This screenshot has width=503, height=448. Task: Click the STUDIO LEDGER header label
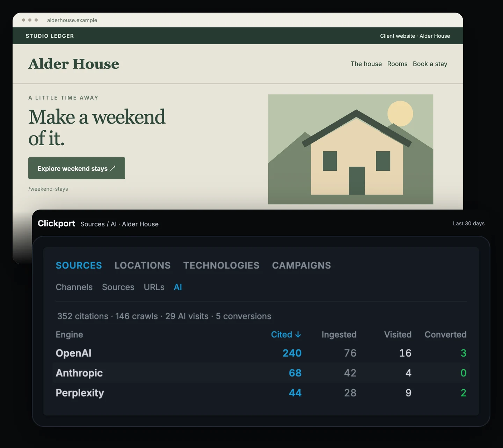tap(50, 36)
